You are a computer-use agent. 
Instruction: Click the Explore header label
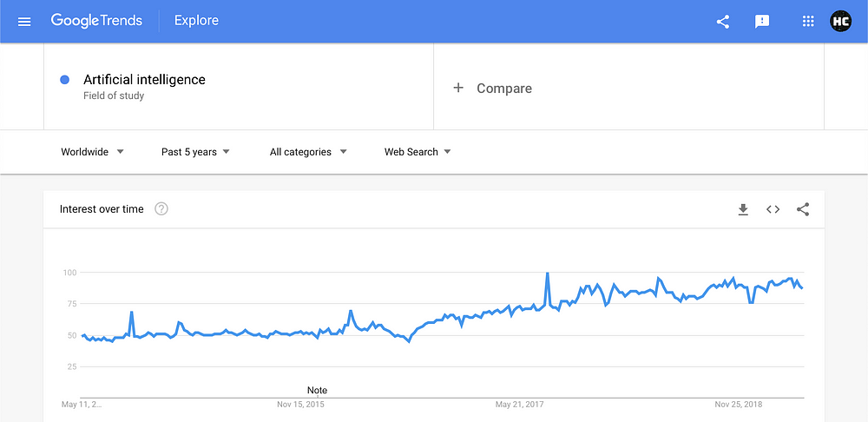coord(196,21)
